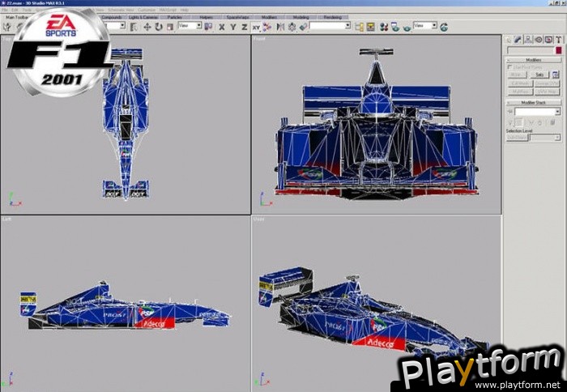Switch to the SpaceWarps tab
The height and width of the screenshot is (392, 567).
coord(237,17)
